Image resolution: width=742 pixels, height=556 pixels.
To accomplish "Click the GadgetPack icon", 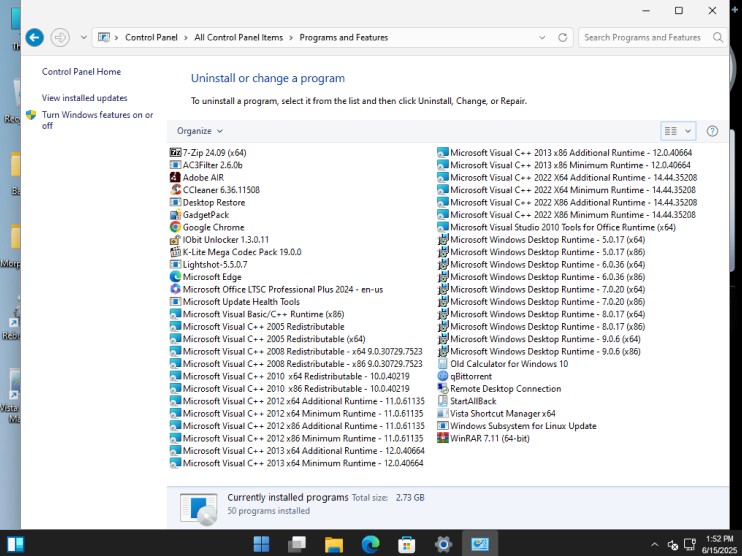I will coord(175,215).
